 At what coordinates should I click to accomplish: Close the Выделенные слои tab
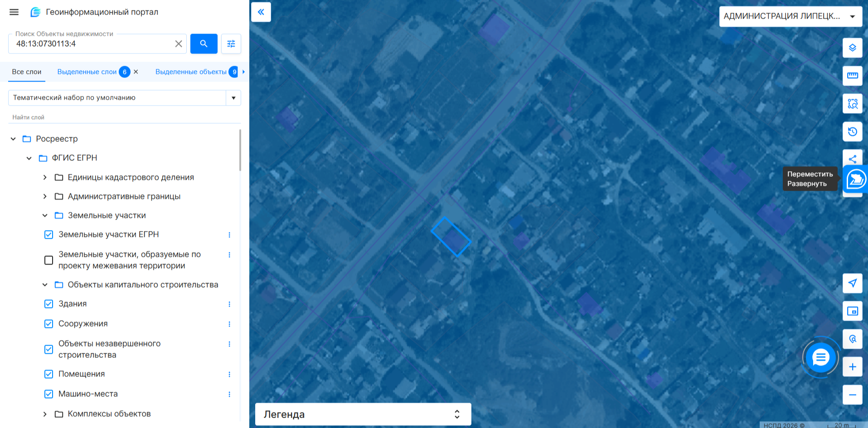pyautogui.click(x=136, y=72)
